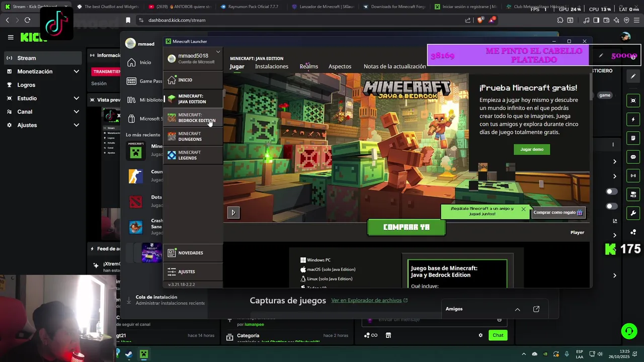
Task: Toggle the lower switch in Kick panel
Action: [x=612, y=206]
